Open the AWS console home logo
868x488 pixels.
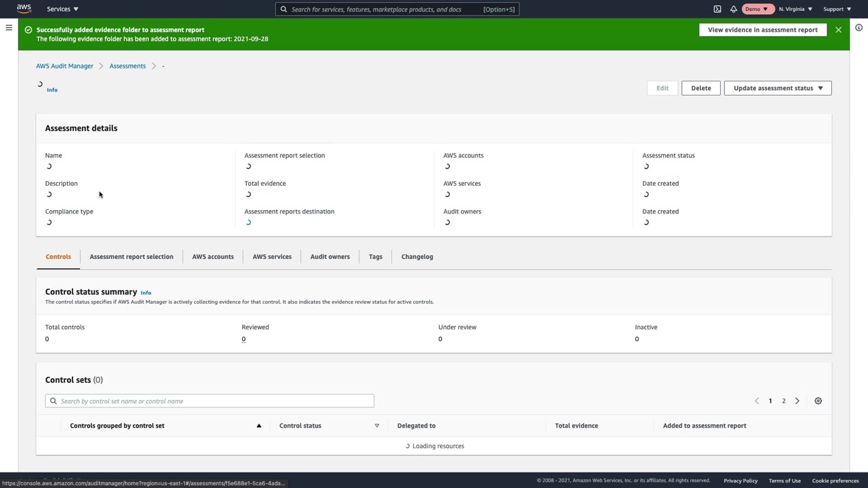click(x=24, y=9)
